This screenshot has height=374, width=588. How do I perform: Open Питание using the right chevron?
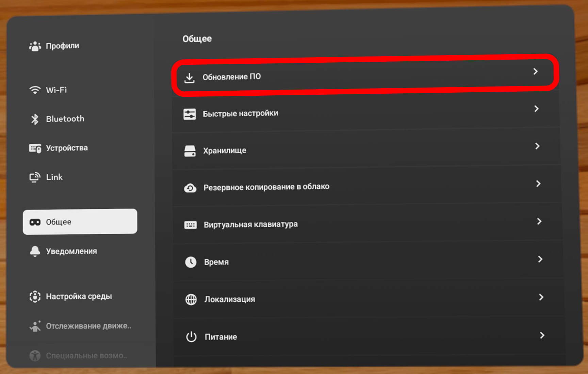(542, 336)
